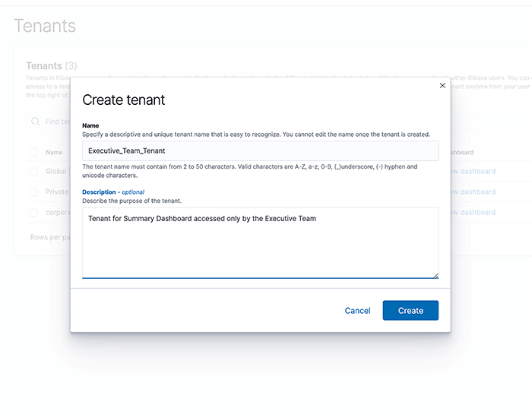The height and width of the screenshot is (415, 532).
Task: Toggle the select-all tenants header checkbox
Action: coord(33,152)
